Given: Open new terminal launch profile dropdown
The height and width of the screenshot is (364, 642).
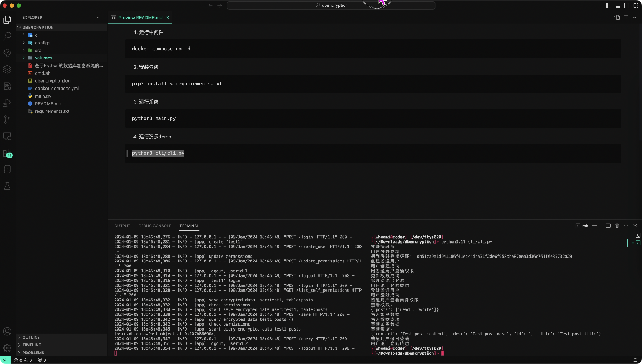Looking at the screenshot, I should (x=600, y=226).
